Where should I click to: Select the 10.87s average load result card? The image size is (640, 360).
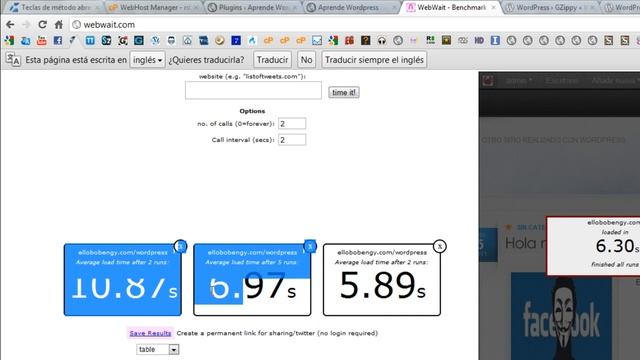point(122,280)
